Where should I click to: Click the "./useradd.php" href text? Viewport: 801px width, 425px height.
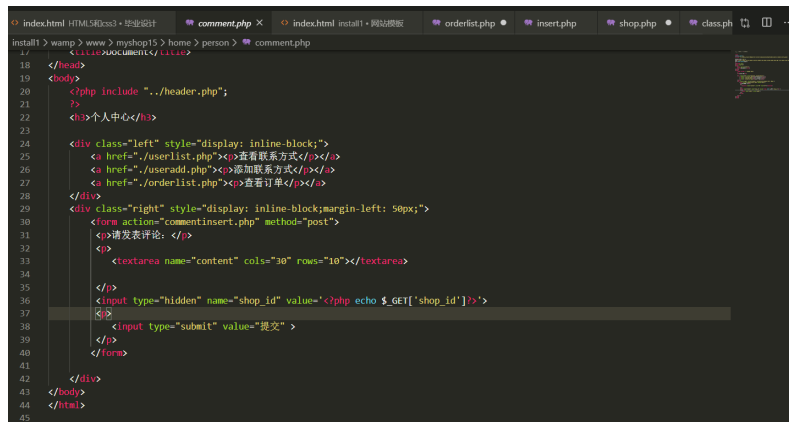point(173,170)
